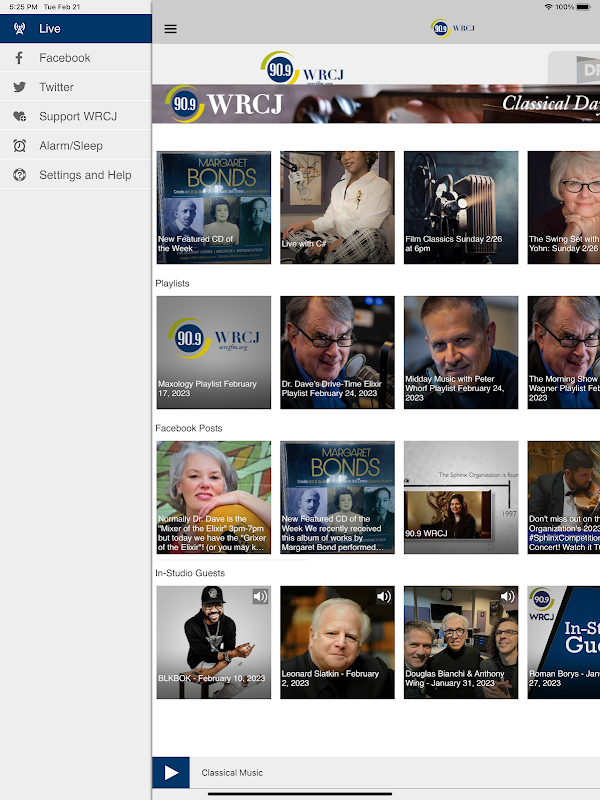
Task: Open New Featured CD of the Week tile
Action: (213, 207)
